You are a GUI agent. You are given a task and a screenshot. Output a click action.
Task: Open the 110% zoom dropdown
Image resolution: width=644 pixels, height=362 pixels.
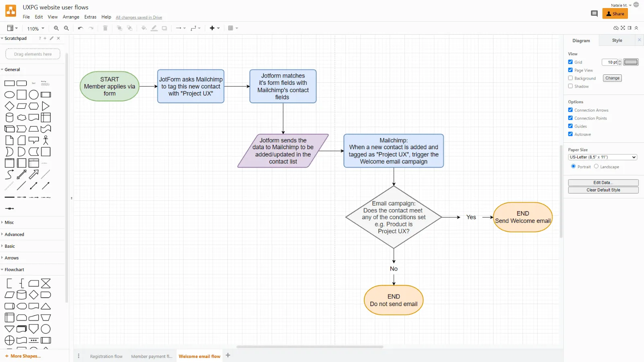pyautogui.click(x=36, y=29)
